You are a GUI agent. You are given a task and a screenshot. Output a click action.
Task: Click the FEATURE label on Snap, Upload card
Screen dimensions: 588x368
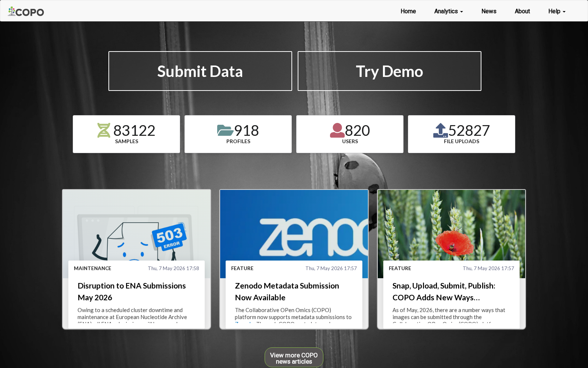(400, 268)
